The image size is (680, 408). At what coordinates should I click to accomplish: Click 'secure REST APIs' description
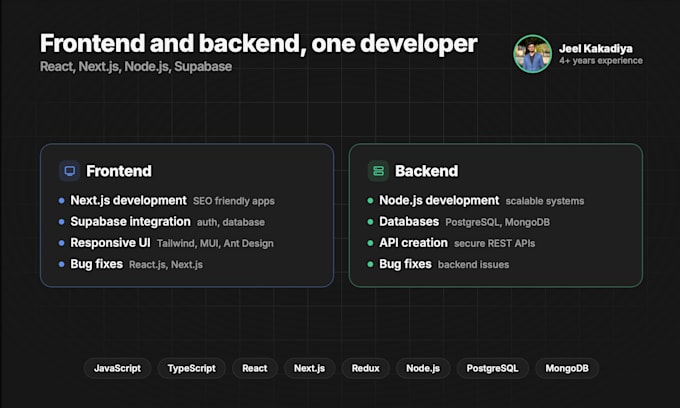[494, 244]
